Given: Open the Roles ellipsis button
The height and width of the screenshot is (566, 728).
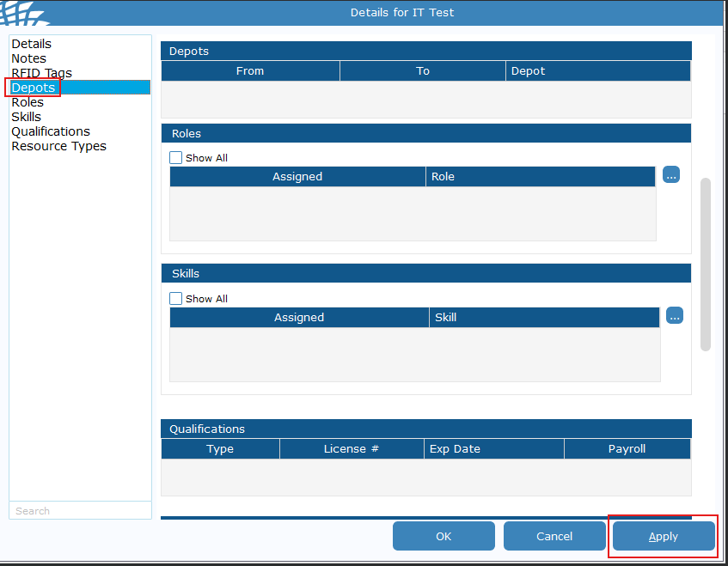Looking at the screenshot, I should [671, 175].
